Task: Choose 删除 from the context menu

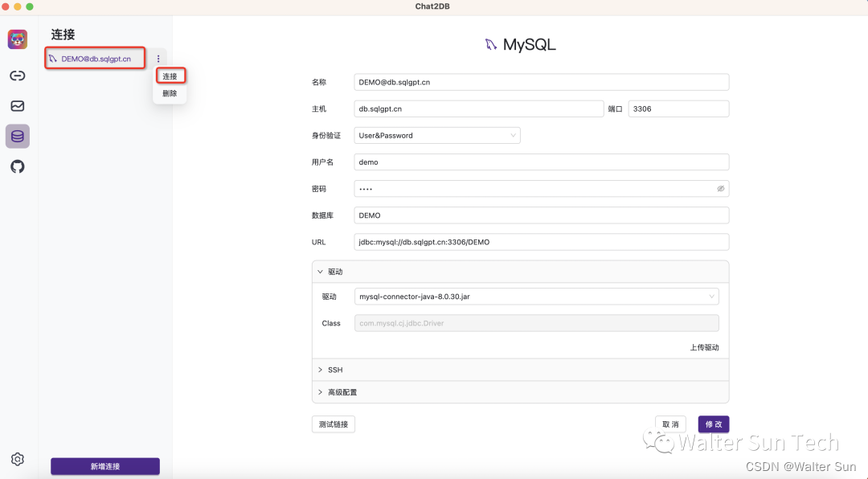Action: coord(170,93)
